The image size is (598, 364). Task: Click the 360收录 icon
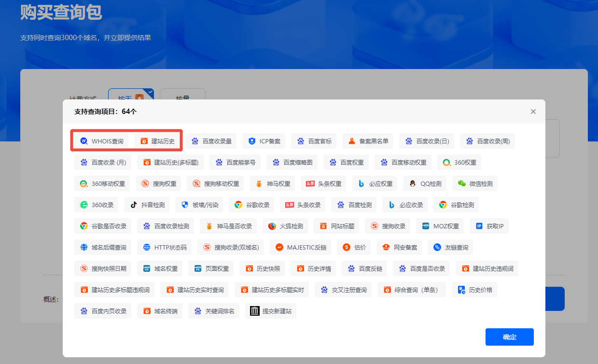click(83, 205)
